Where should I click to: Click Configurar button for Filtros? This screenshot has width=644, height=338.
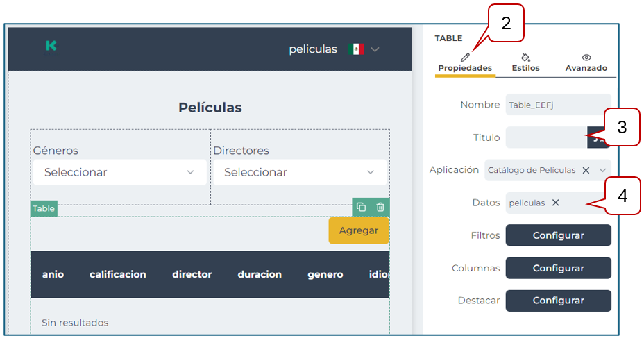(x=558, y=235)
